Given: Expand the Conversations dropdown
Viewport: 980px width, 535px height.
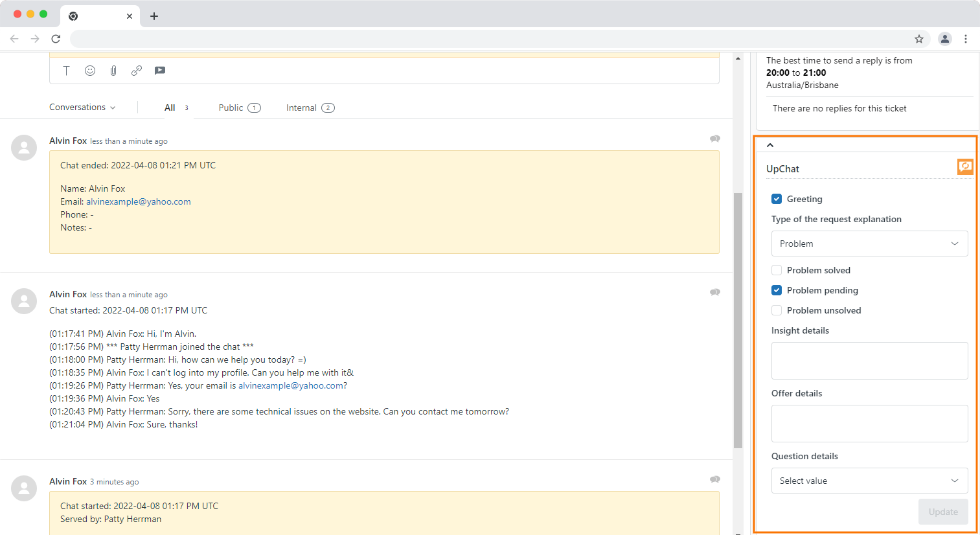Looking at the screenshot, I should coord(82,108).
